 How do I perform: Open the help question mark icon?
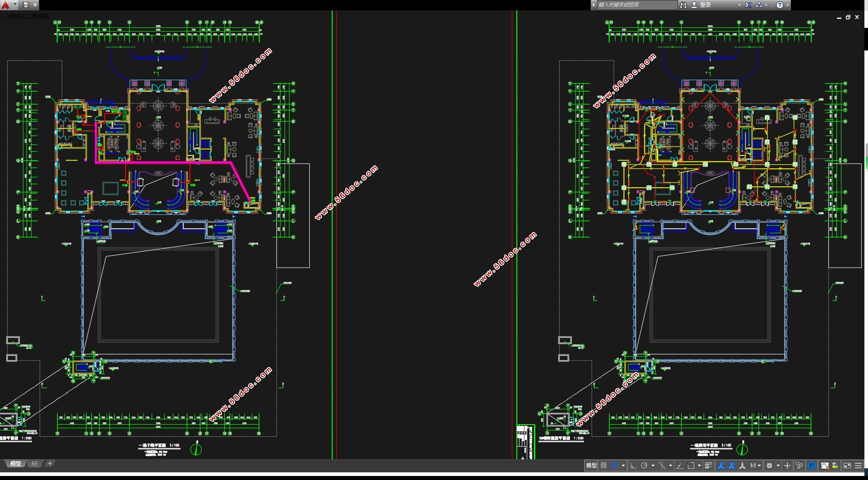780,5
